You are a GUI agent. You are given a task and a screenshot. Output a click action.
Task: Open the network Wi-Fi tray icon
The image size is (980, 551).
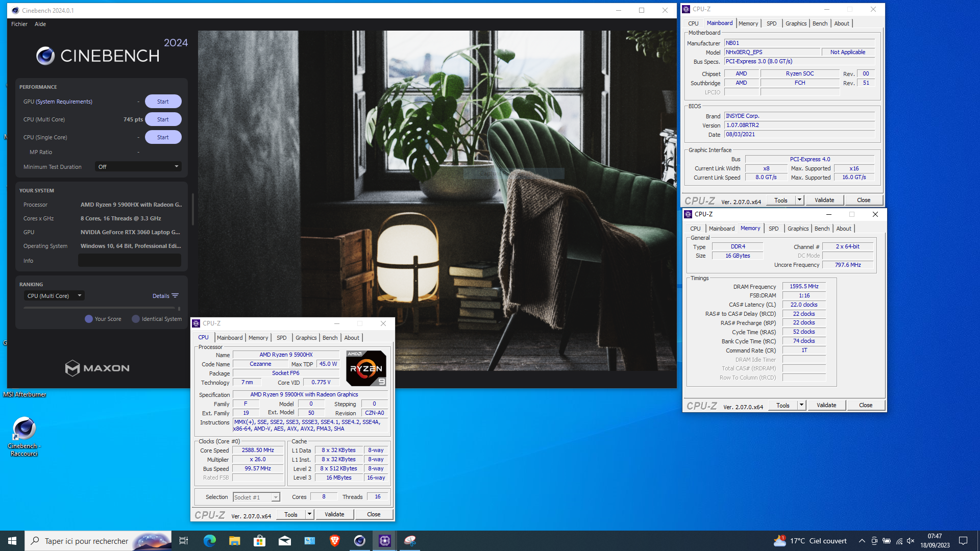[x=899, y=541]
